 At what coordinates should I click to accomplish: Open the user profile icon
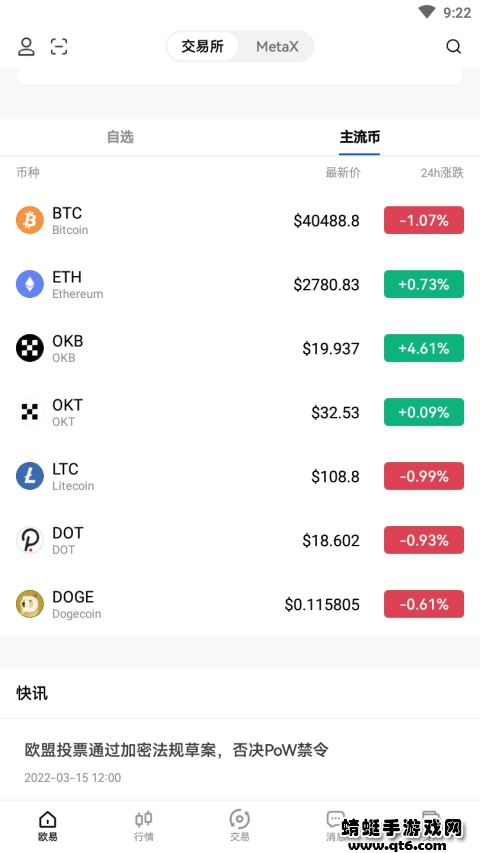click(26, 47)
